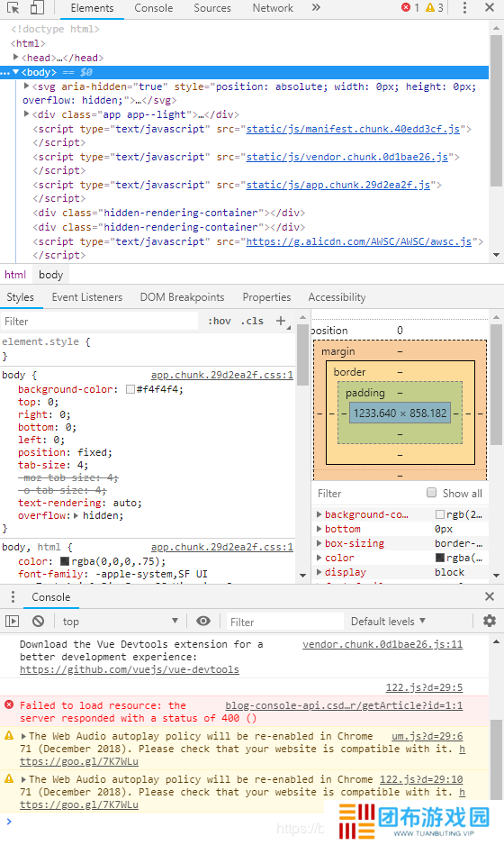Image resolution: width=504 pixels, height=845 pixels.
Task: Click the tab-size: 4 declaration
Action: tap(53, 465)
